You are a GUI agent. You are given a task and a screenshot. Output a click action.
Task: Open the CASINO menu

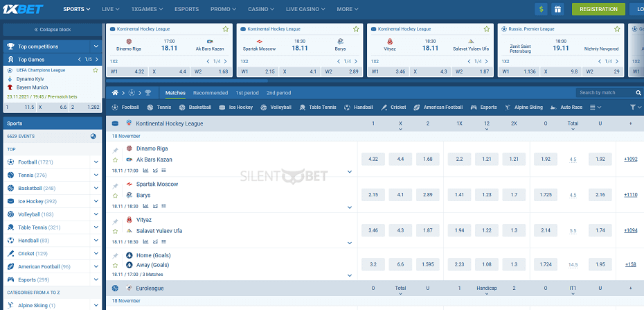[x=261, y=9]
